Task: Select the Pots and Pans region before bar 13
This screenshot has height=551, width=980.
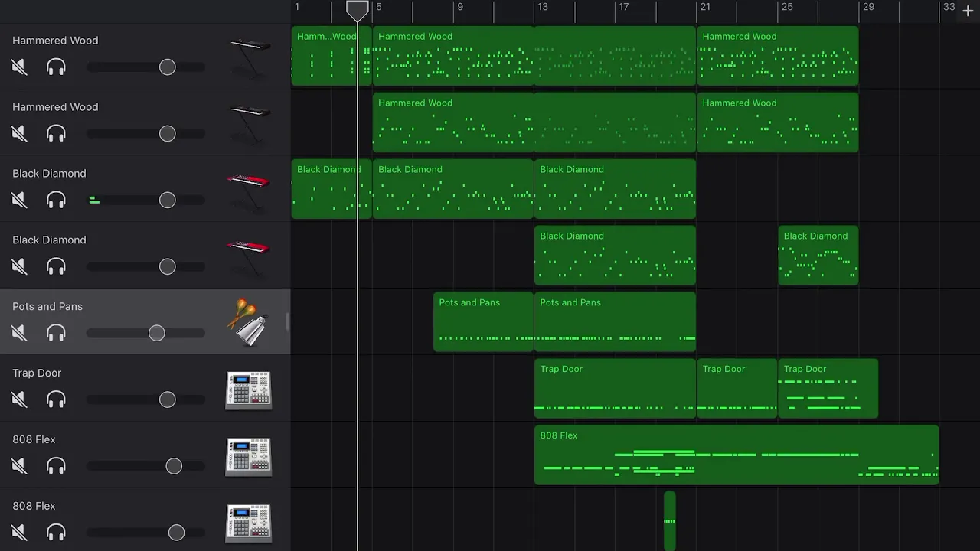Action: (x=483, y=322)
